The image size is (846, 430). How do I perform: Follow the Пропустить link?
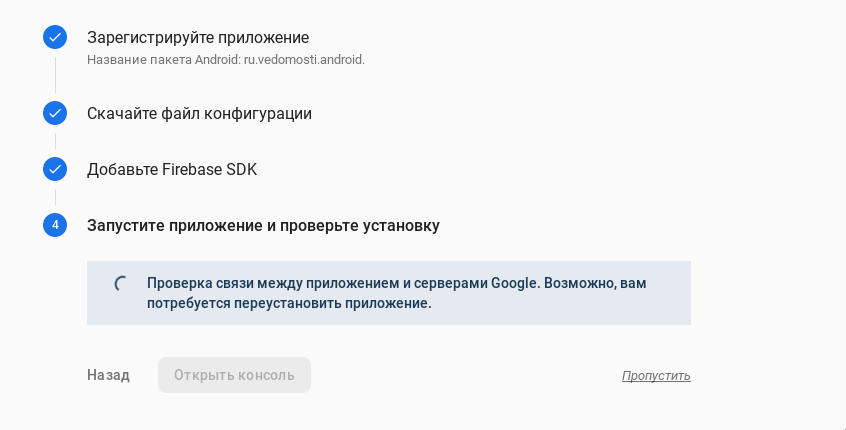point(656,376)
